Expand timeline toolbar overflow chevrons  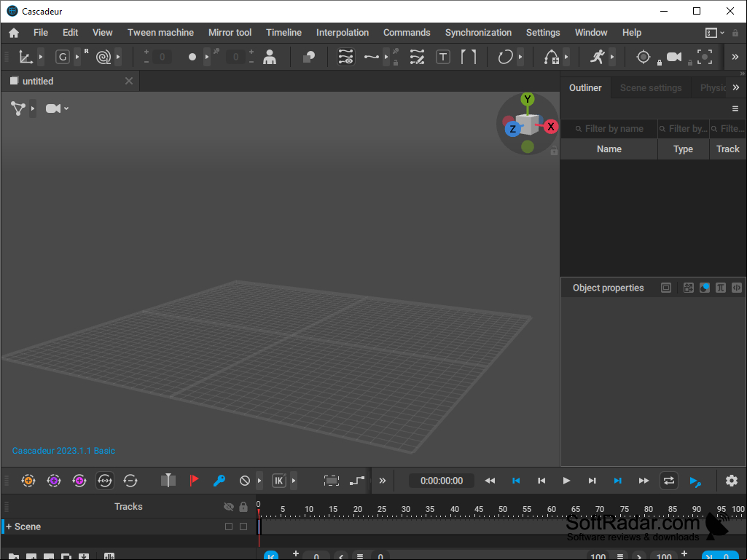pos(382,481)
